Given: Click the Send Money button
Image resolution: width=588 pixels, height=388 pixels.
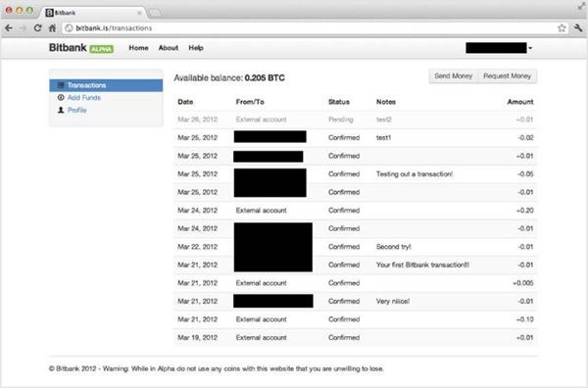Looking at the screenshot, I should 453,76.
